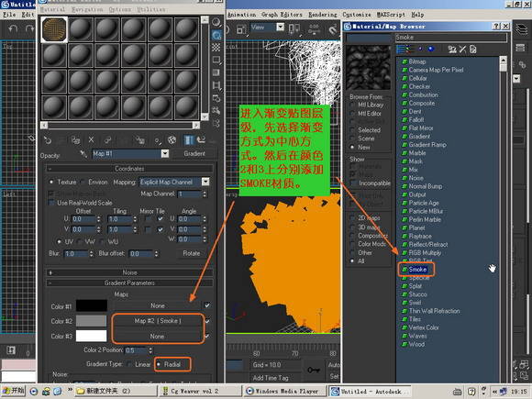Screen dimensions: 532x399
Task: Open the Map #1 name dropdown
Action: click(x=165, y=154)
